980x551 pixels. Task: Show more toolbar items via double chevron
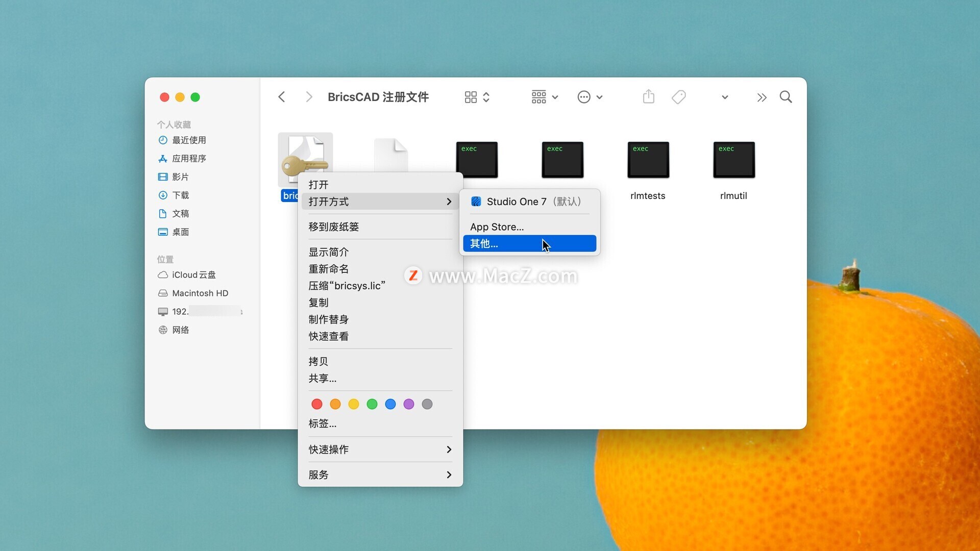[762, 97]
